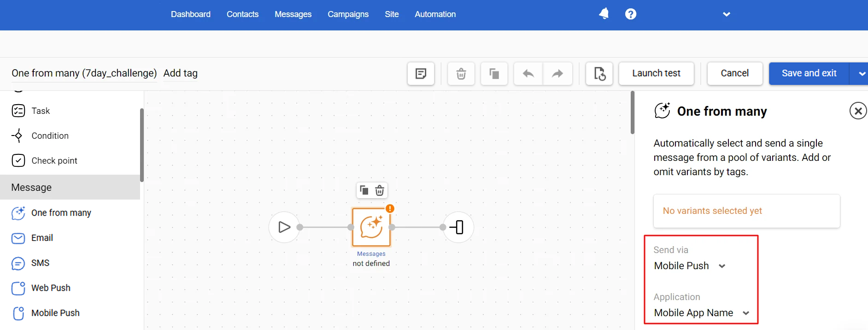Open the Site menu
This screenshot has width=868, height=330.
[x=392, y=14]
